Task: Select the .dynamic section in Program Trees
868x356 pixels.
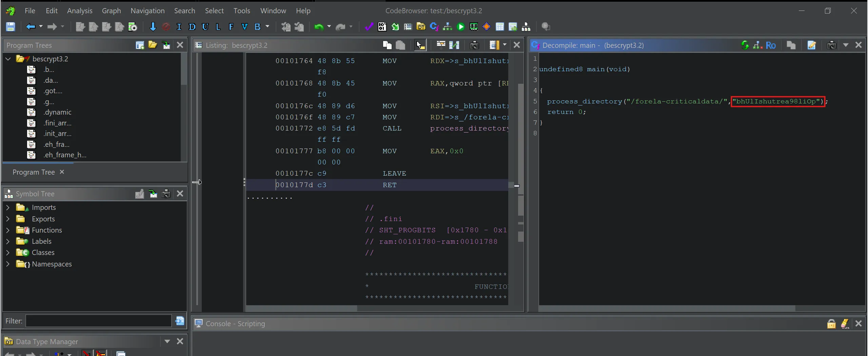Action: click(x=57, y=112)
